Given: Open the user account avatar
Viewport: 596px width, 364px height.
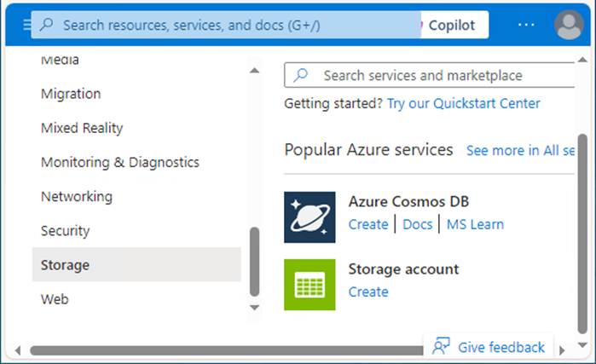Looking at the screenshot, I should click(x=569, y=25).
